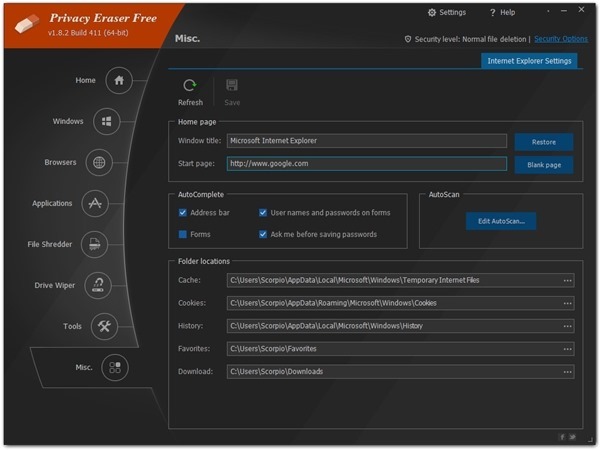The width and height of the screenshot is (600, 450).
Task: Open the File Shredder icon
Action: [95, 244]
